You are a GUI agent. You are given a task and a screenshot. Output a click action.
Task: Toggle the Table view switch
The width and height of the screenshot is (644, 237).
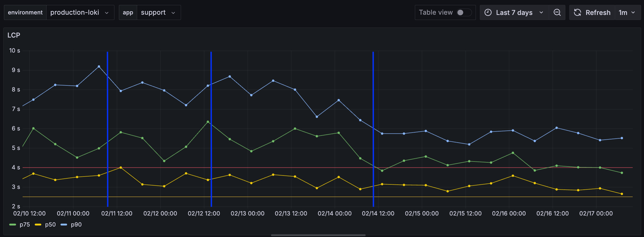tap(464, 13)
